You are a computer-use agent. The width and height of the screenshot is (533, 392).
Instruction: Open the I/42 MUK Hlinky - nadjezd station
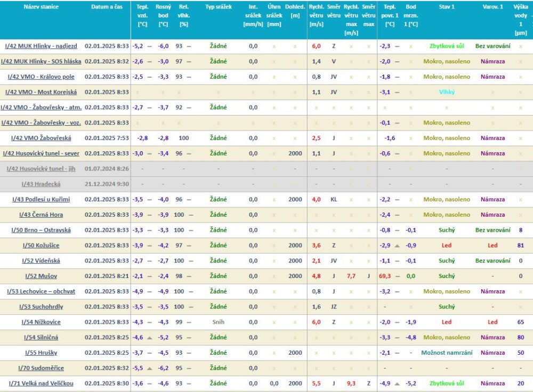[x=41, y=46]
